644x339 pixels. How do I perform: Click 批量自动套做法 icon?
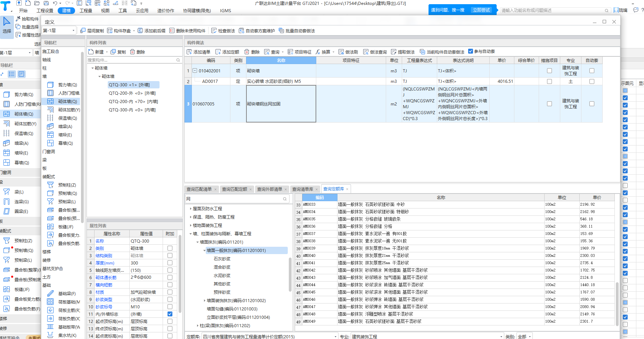[x=282, y=31]
